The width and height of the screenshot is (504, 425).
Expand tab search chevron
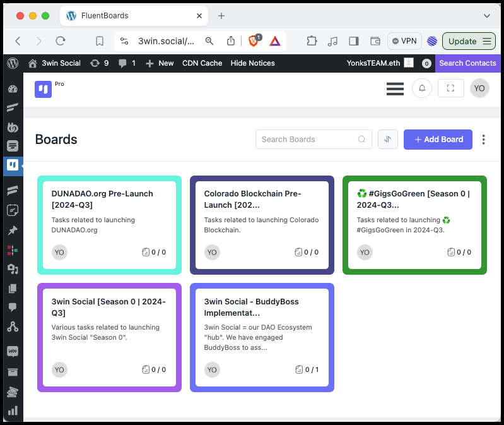pos(487,16)
